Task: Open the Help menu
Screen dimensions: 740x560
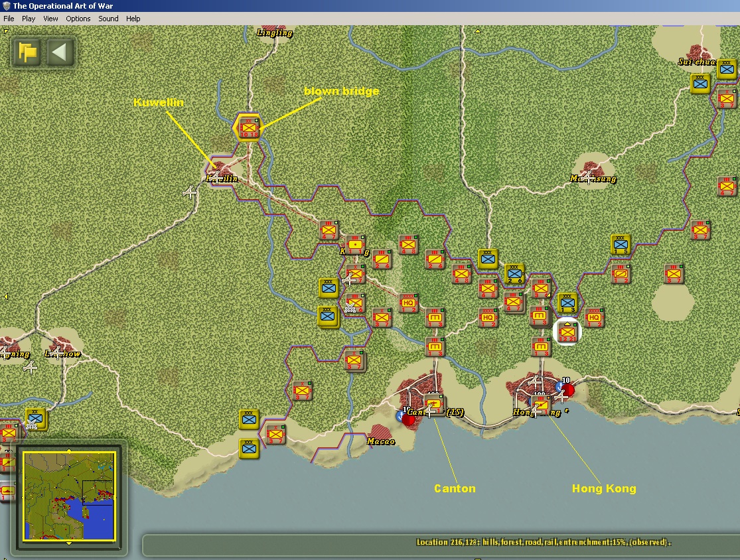Action: coord(133,19)
